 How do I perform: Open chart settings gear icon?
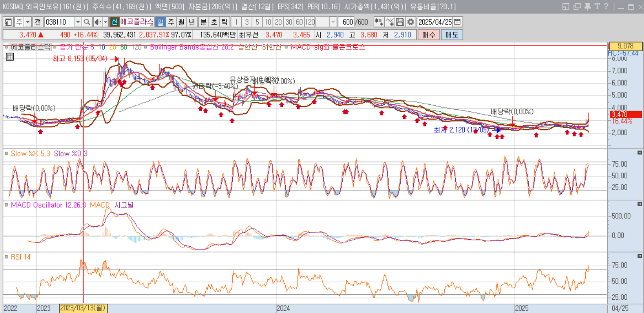coord(411,22)
